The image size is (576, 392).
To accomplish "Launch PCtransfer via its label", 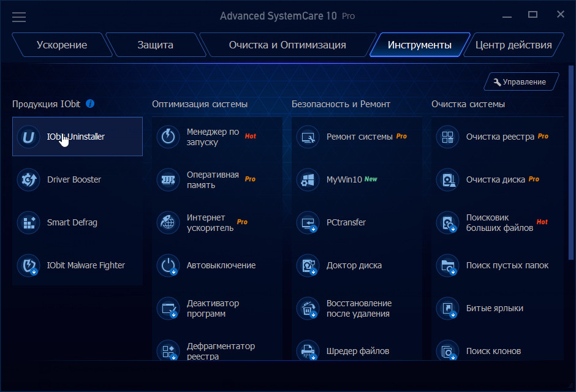I will (346, 222).
